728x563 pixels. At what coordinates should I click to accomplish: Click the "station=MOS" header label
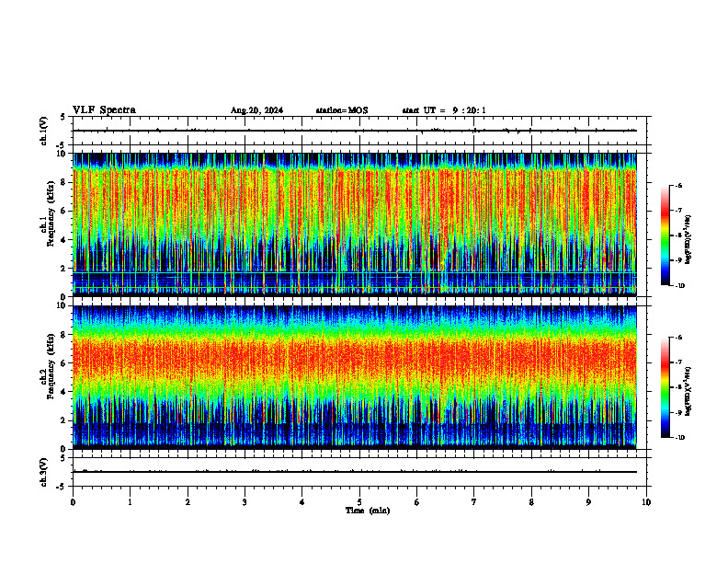[342, 110]
